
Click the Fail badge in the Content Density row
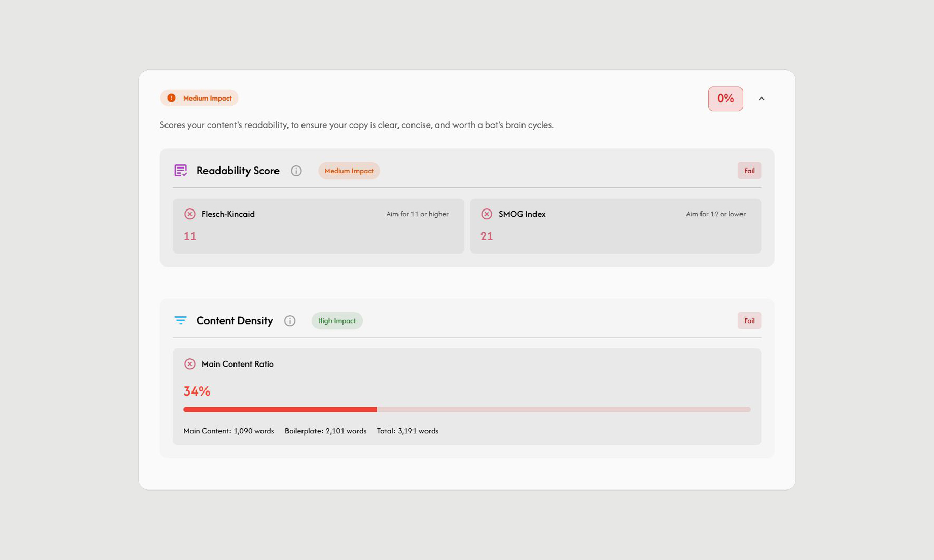tap(749, 320)
